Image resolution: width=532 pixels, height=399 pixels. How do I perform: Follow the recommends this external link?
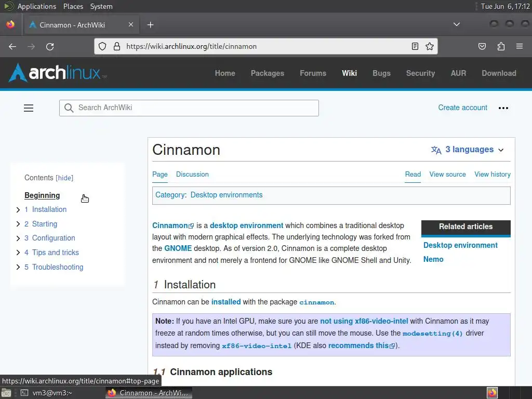362,345
